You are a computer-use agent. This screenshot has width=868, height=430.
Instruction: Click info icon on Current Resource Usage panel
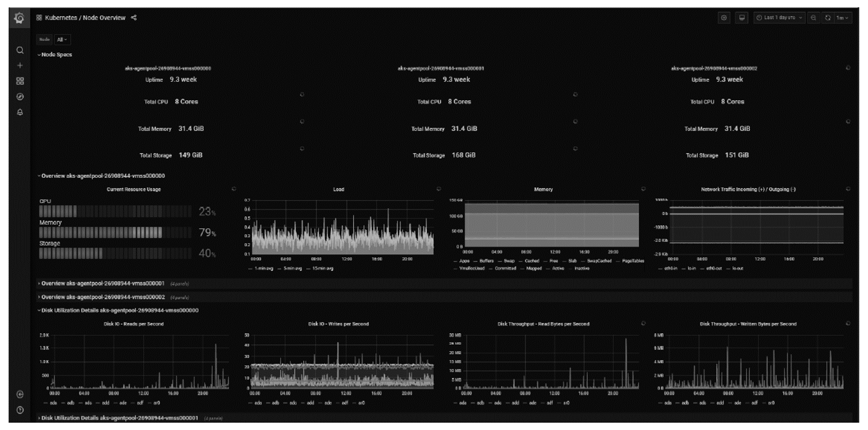(234, 189)
